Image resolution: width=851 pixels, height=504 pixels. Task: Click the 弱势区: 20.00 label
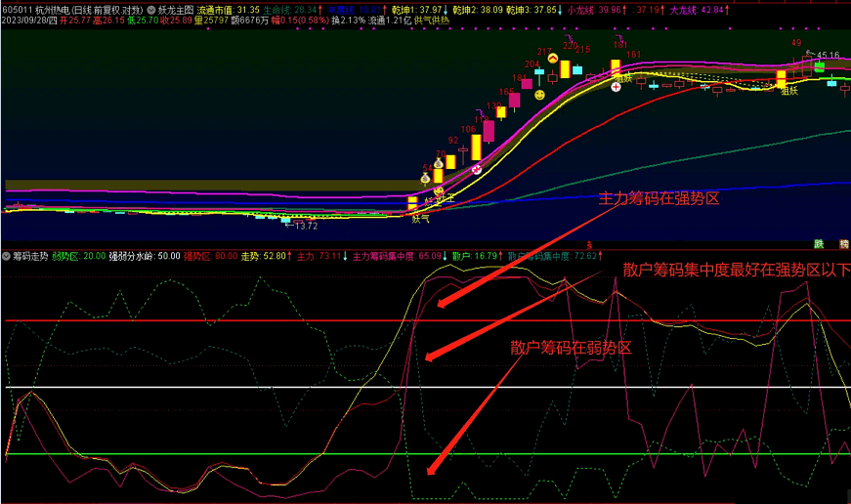79,256
